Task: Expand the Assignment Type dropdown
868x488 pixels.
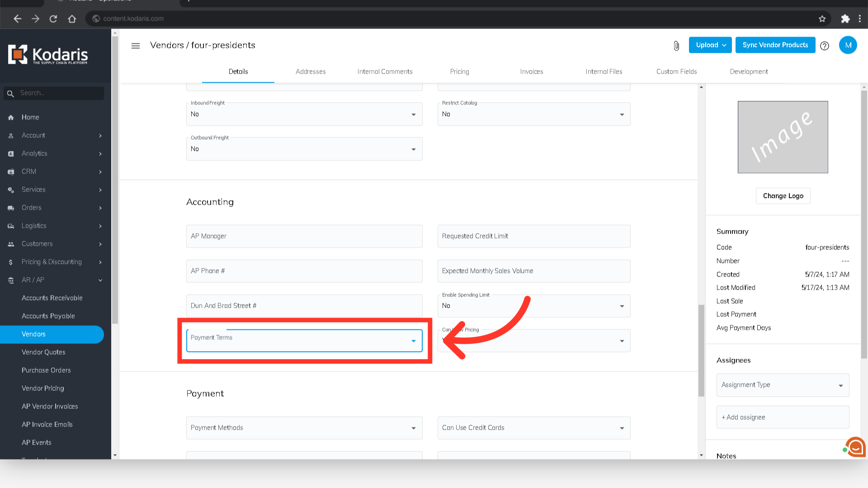Action: (782, 385)
